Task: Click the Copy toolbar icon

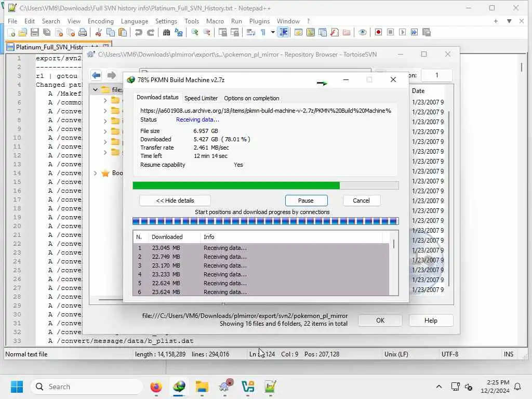Action: 111,33
